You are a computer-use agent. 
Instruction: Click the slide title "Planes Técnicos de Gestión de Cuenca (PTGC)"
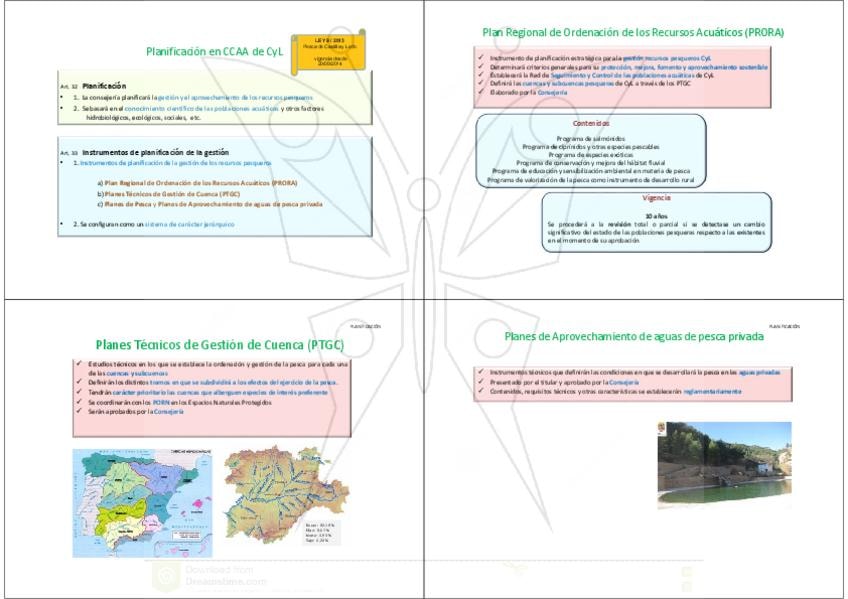(220, 344)
